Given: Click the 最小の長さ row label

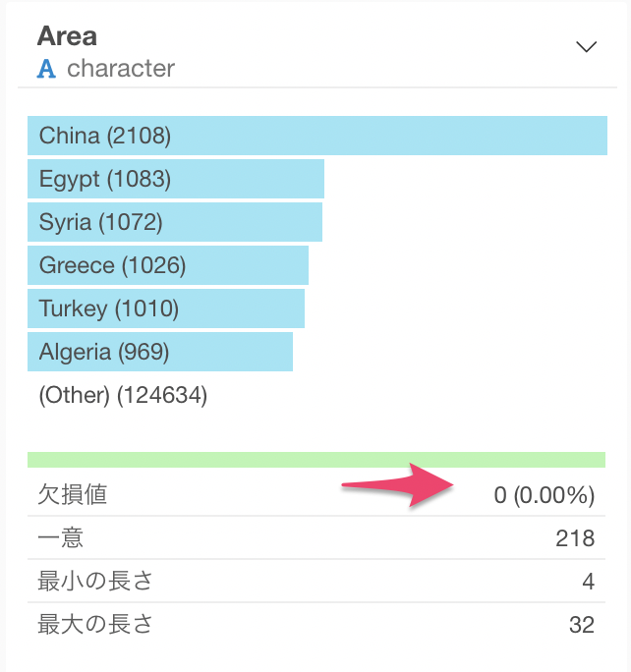Looking at the screenshot, I should (94, 582).
